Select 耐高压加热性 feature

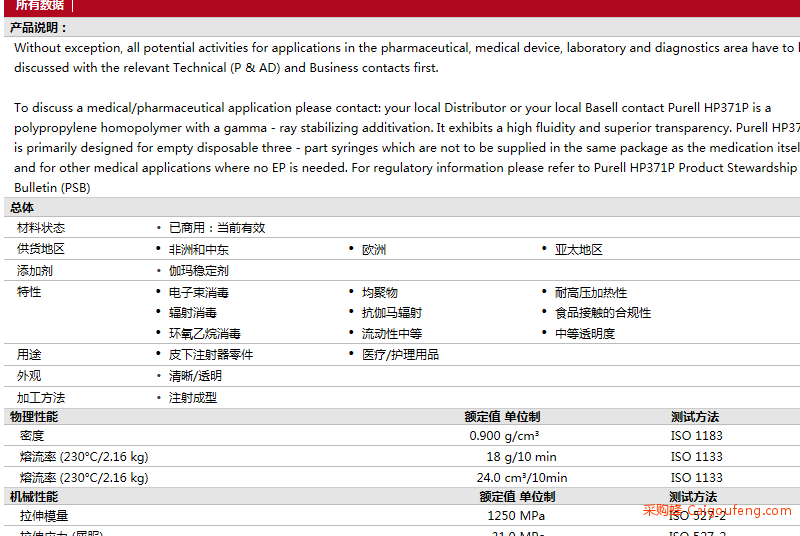[x=591, y=292]
